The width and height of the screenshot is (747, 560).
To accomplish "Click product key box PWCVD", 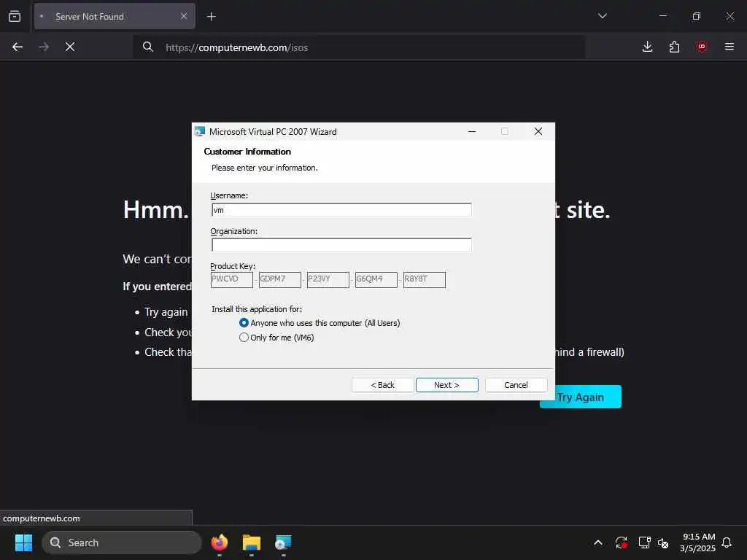I will click(231, 279).
